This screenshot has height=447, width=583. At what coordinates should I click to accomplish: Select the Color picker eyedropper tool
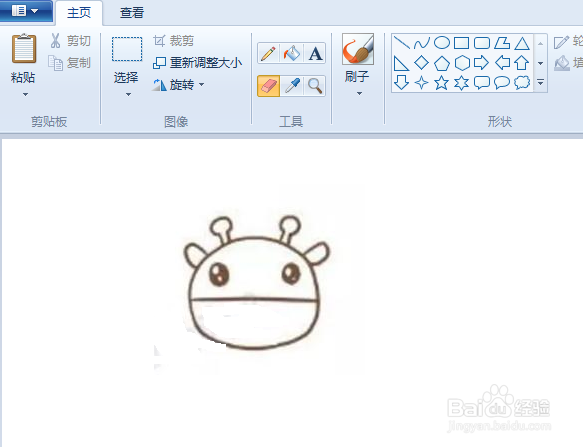[292, 86]
